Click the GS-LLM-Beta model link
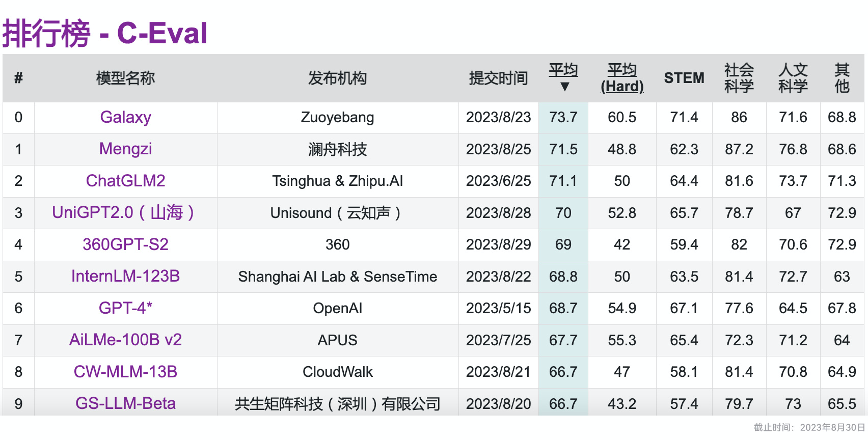Screen dimensions: 868x440 coord(125,403)
